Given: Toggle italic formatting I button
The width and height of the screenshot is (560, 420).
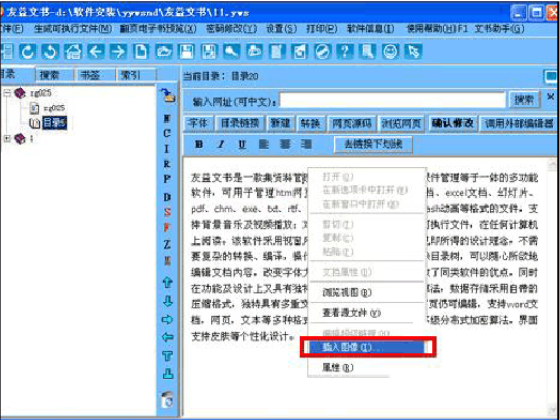Looking at the screenshot, I should [221, 144].
